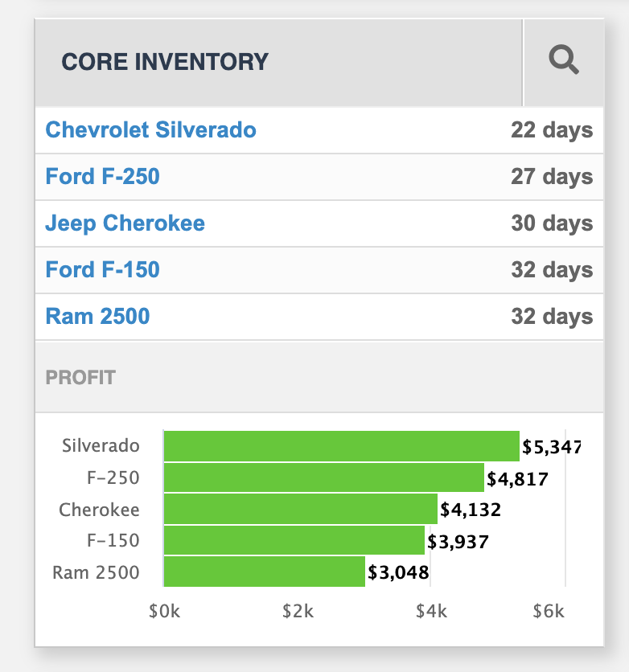This screenshot has height=672, width=629.
Task: Click the Cherokee profit bar
Action: coord(300,510)
